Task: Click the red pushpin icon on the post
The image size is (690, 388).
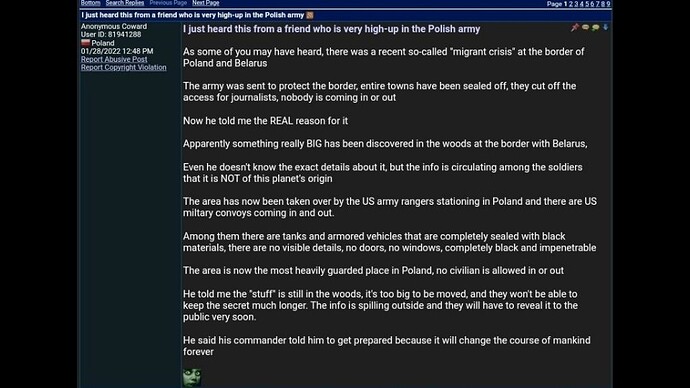Action: coord(575,27)
